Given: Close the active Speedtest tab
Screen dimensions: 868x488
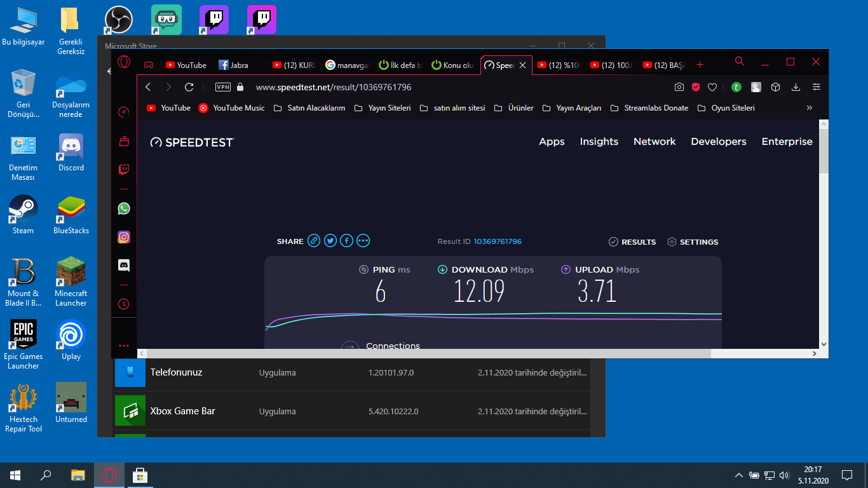Looking at the screenshot, I should pos(523,65).
